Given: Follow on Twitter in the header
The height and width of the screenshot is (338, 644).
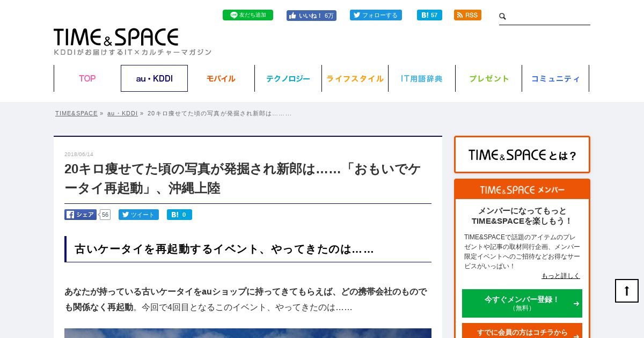Looking at the screenshot, I should pyautogui.click(x=376, y=15).
